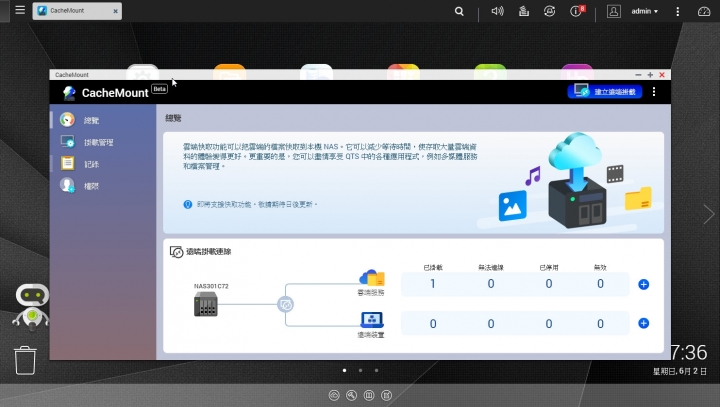Click the fourth bottom dock round icon

[x=387, y=395]
